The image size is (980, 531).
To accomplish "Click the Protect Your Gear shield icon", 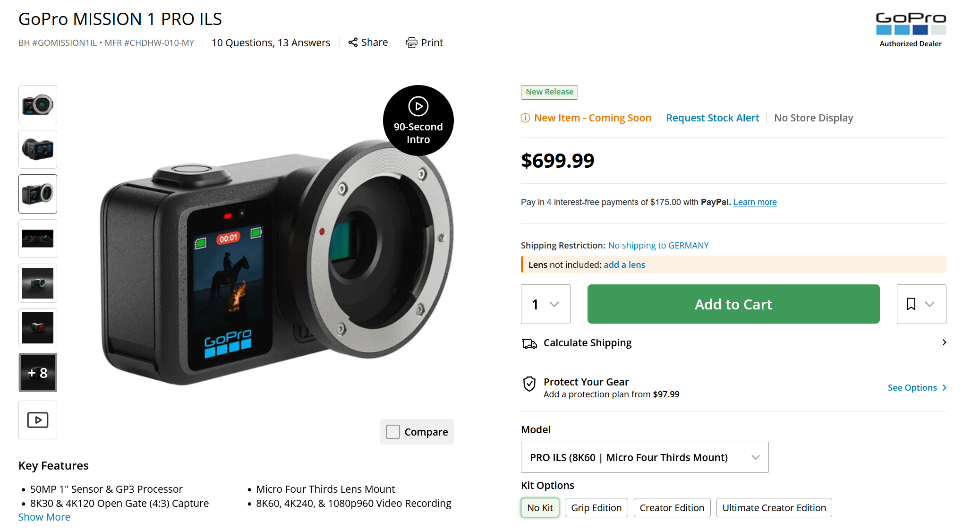I will click(529, 384).
